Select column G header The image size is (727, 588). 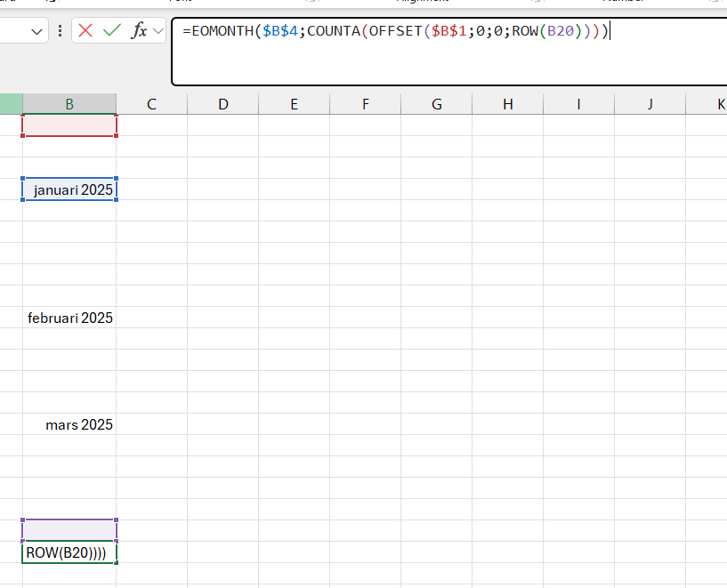(436, 104)
